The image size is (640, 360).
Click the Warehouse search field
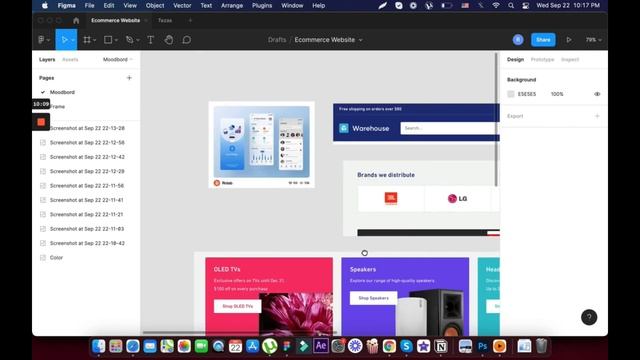pos(450,128)
